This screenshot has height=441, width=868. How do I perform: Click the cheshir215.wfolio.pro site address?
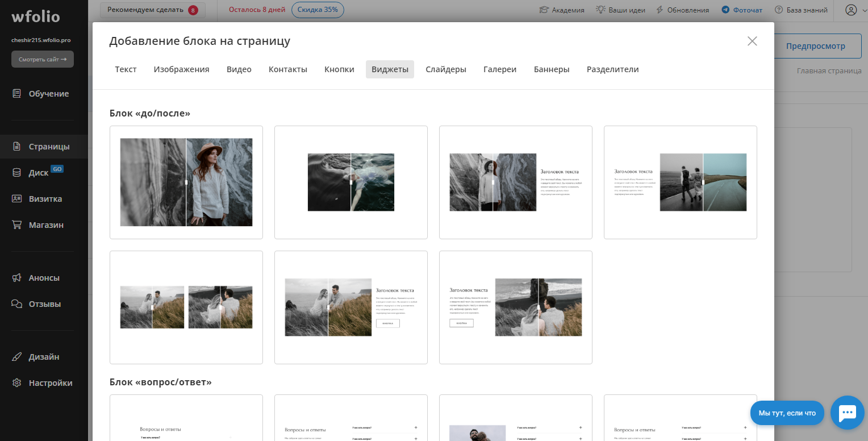[41, 40]
